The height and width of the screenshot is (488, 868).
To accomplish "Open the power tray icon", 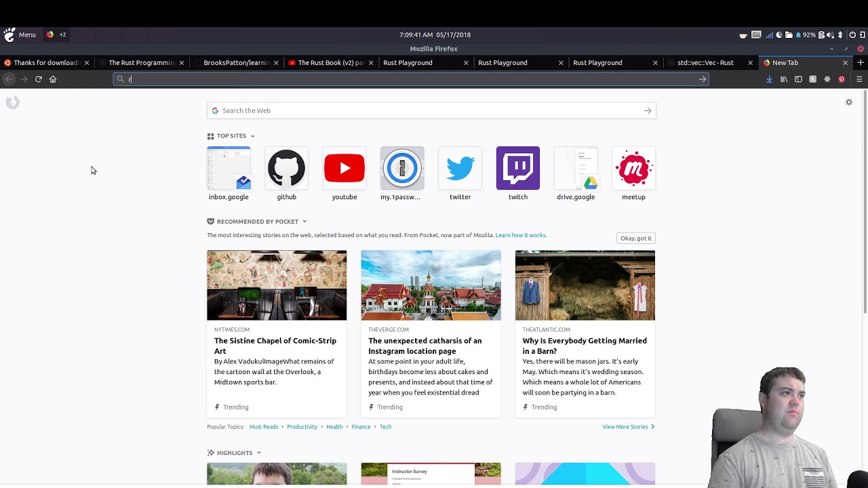I will pyautogui.click(x=852, y=35).
